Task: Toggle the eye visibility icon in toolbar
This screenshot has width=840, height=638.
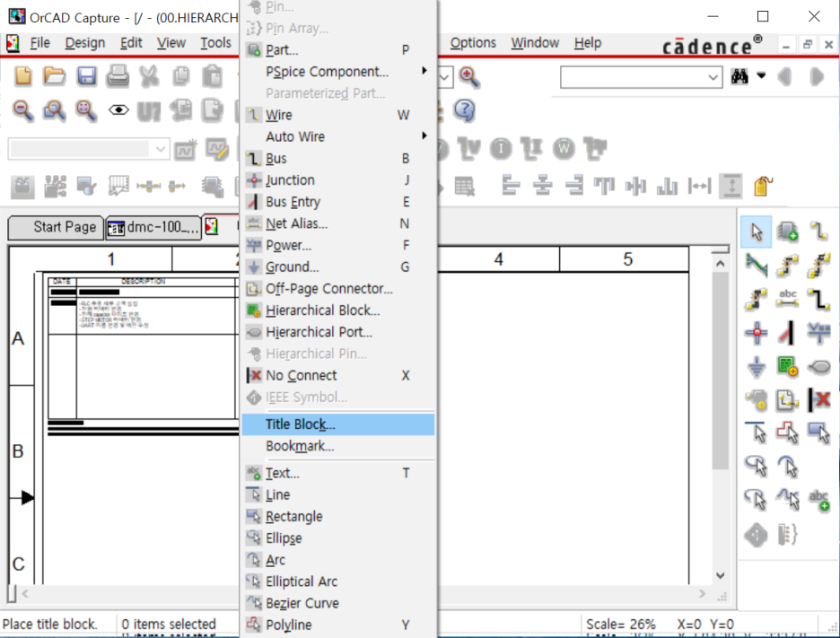Action: [118, 110]
